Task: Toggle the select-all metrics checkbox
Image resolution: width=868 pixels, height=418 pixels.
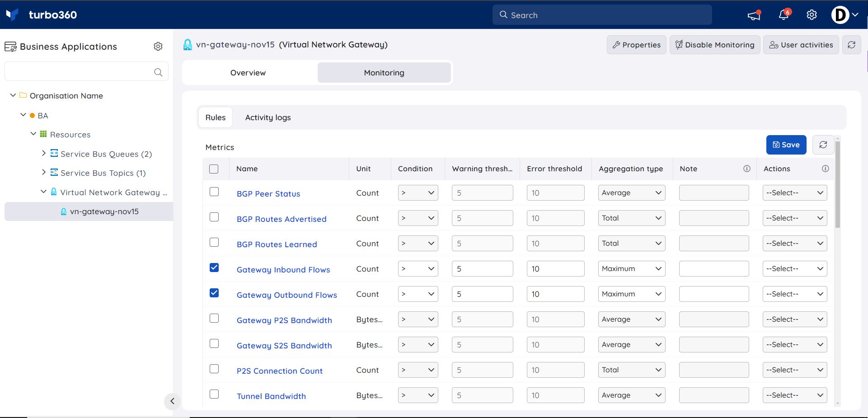Action: [x=214, y=169]
